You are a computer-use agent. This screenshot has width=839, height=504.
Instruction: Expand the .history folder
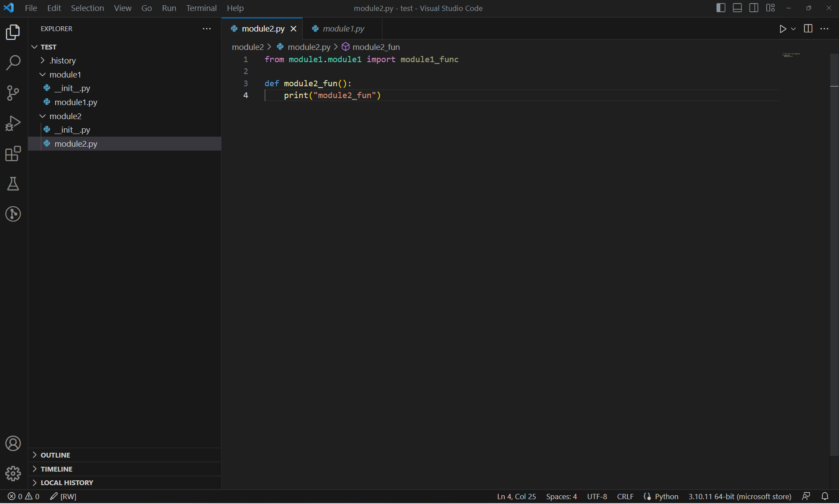point(124,60)
